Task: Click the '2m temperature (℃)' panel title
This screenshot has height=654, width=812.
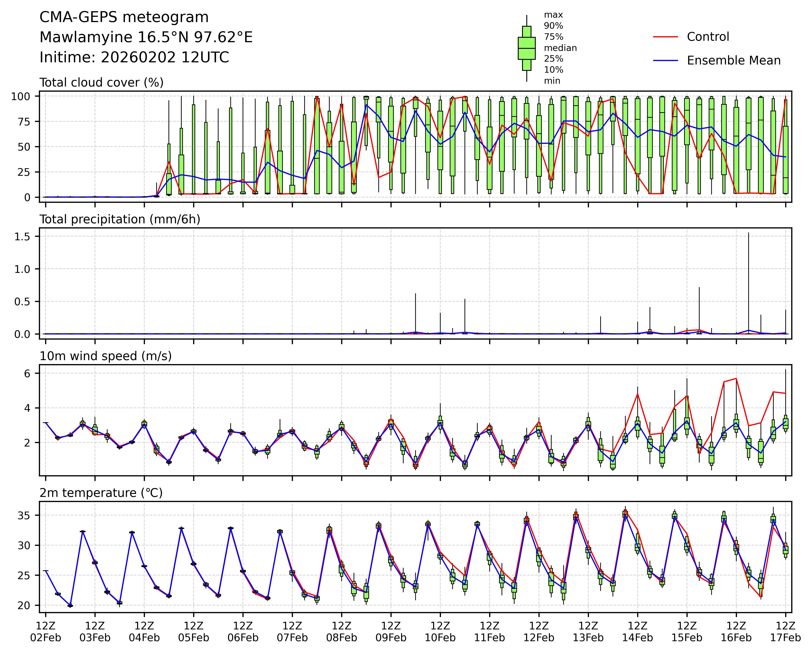Action: coord(101,493)
